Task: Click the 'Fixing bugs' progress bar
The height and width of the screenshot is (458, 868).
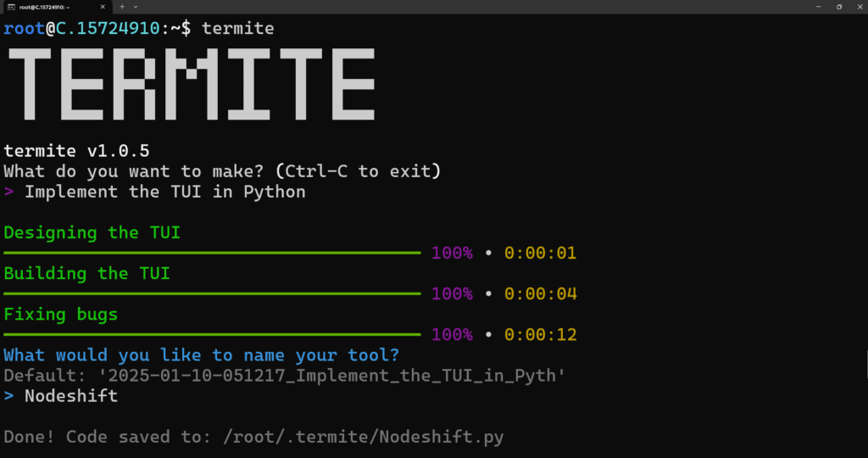Action: [x=212, y=334]
